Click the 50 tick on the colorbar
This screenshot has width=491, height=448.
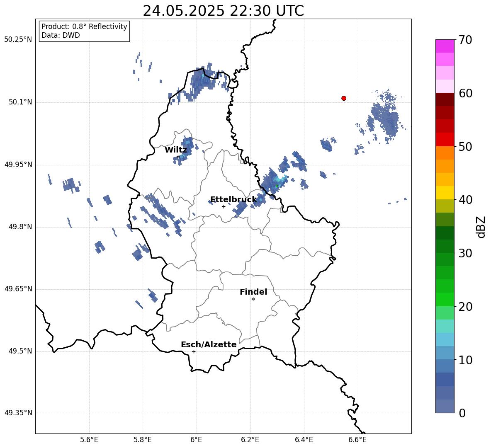tap(465, 147)
